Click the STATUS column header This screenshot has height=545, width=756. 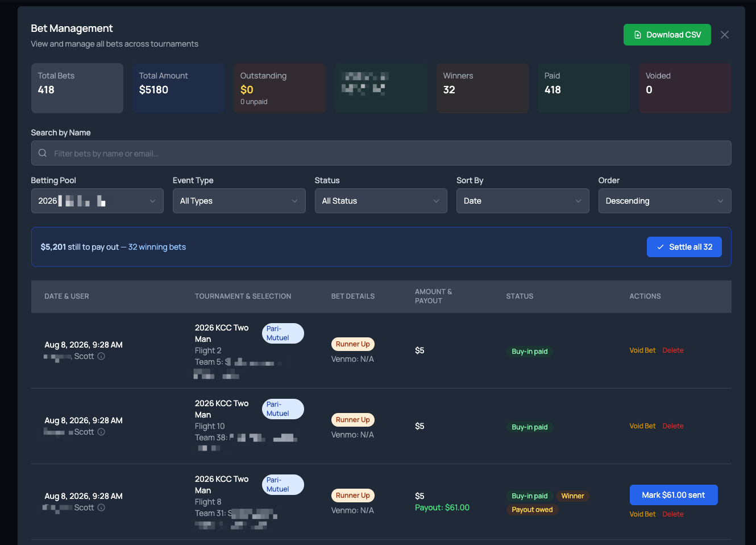(520, 296)
